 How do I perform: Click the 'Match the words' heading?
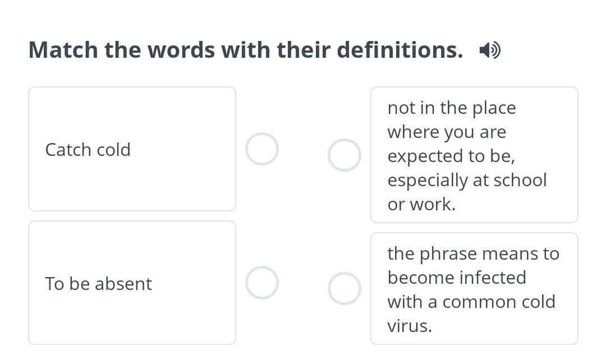pyautogui.click(x=246, y=50)
